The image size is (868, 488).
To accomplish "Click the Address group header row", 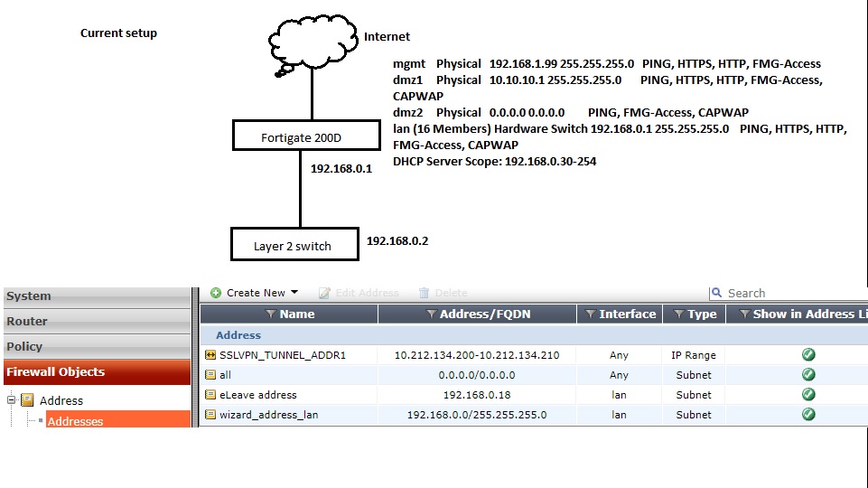I will [534, 335].
